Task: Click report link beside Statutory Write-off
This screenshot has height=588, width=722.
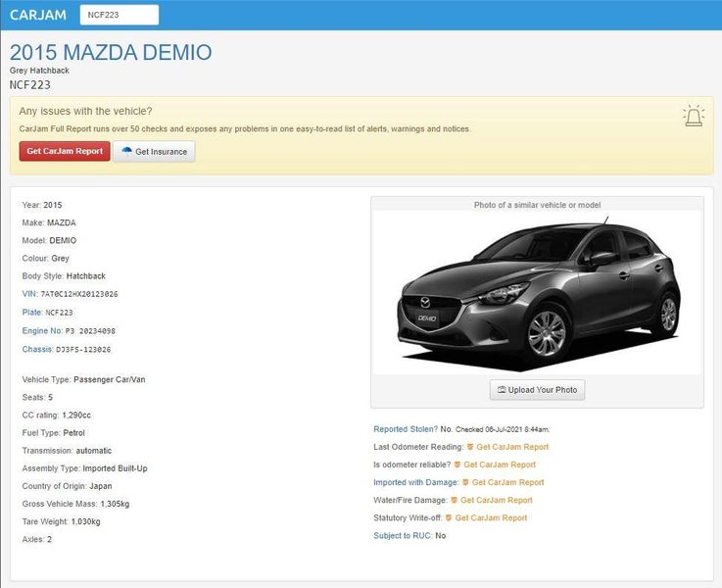Action: pyautogui.click(x=491, y=517)
